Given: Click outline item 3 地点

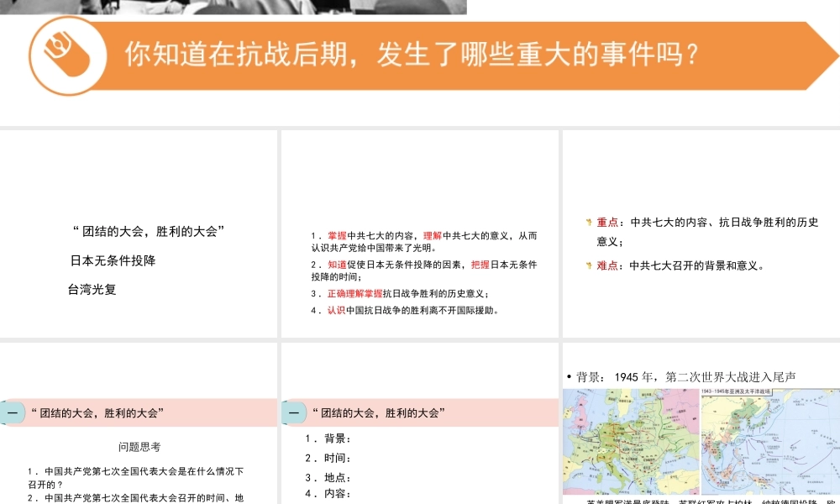Looking at the screenshot, I should [328, 477].
